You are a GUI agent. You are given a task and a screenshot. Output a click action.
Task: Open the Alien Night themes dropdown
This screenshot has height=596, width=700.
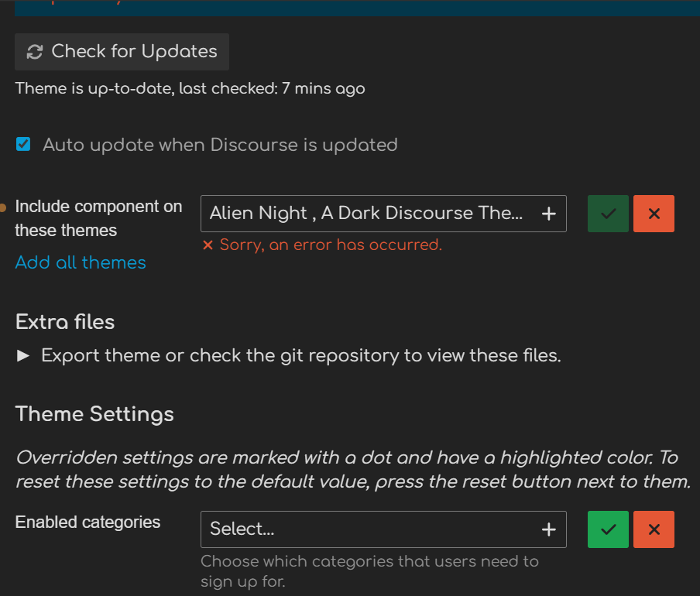(x=366, y=214)
